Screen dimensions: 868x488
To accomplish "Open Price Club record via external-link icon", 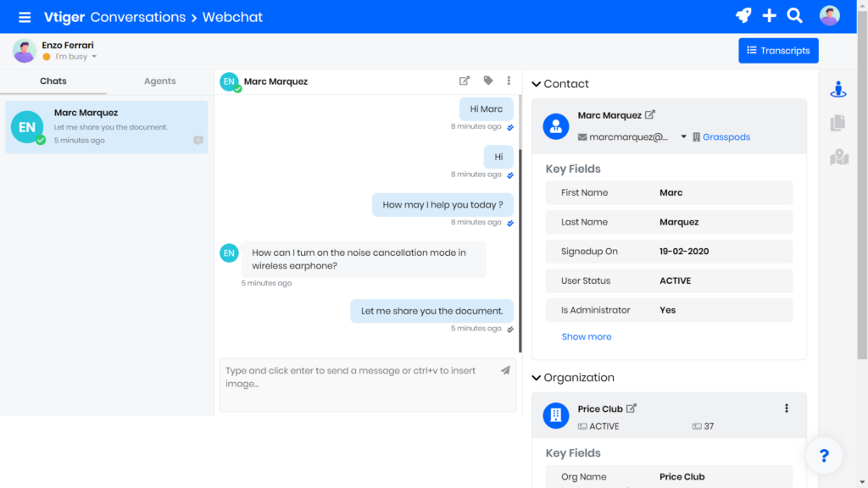I will [631, 408].
